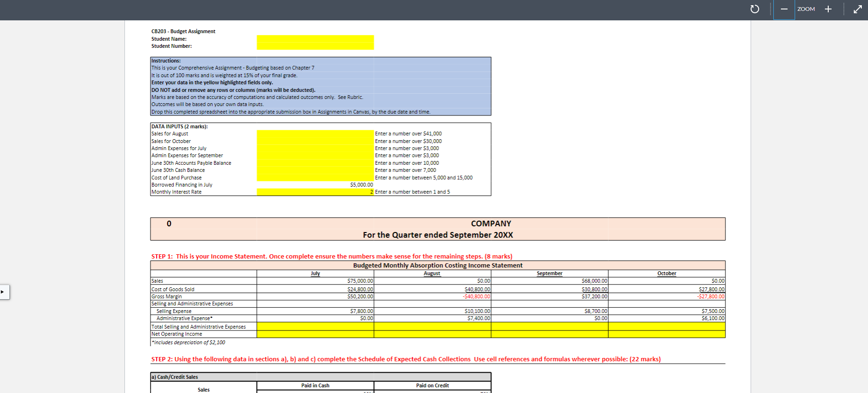Viewport: 868px width, 393px height.
Task: Click the 'Paid on Credit' column header
Action: (433, 385)
